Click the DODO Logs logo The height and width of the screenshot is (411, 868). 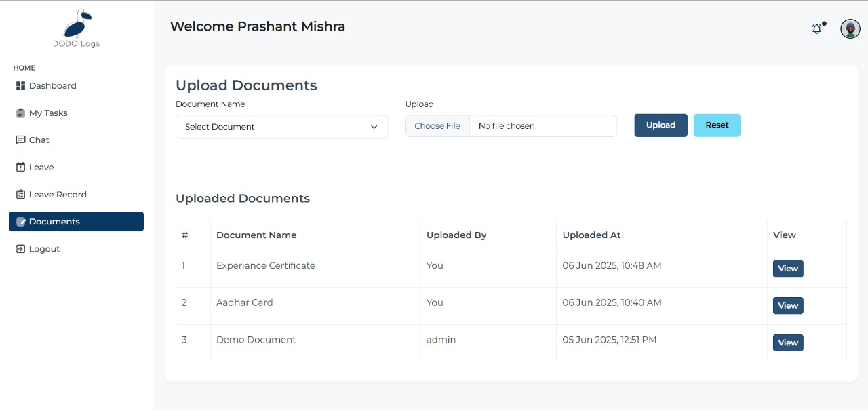[76, 28]
